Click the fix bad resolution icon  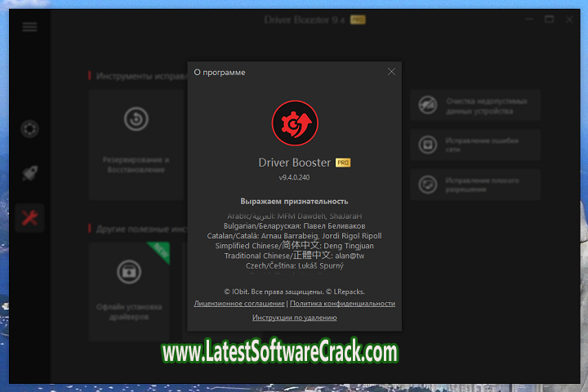tap(428, 184)
